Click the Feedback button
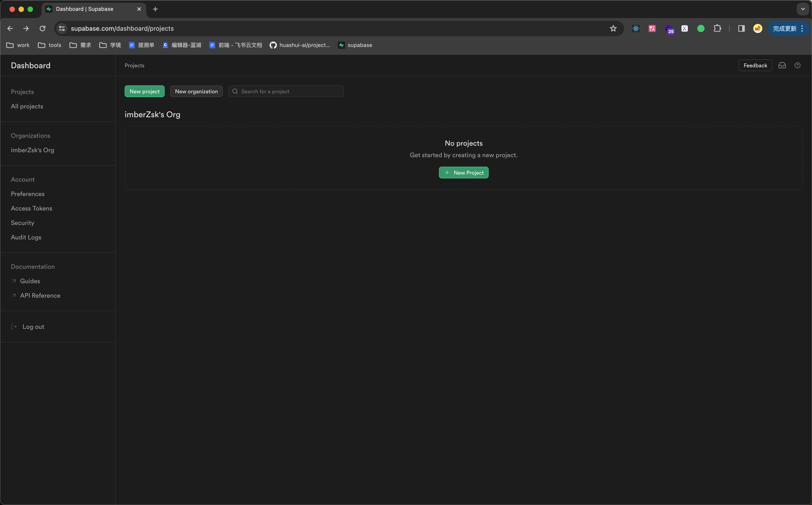The image size is (812, 505). click(x=755, y=65)
